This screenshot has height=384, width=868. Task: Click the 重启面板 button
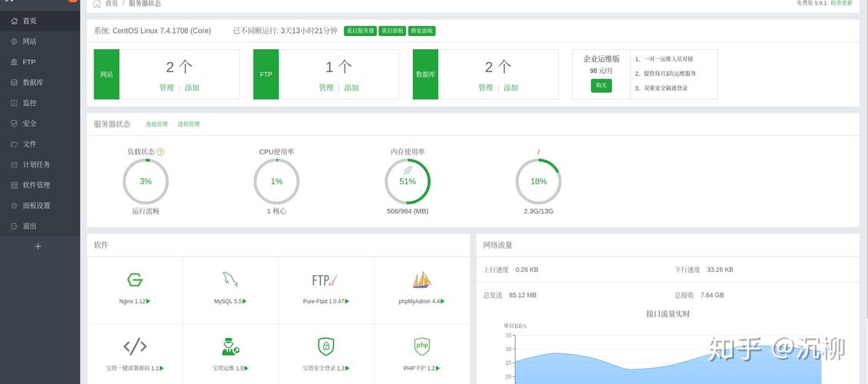pos(392,31)
